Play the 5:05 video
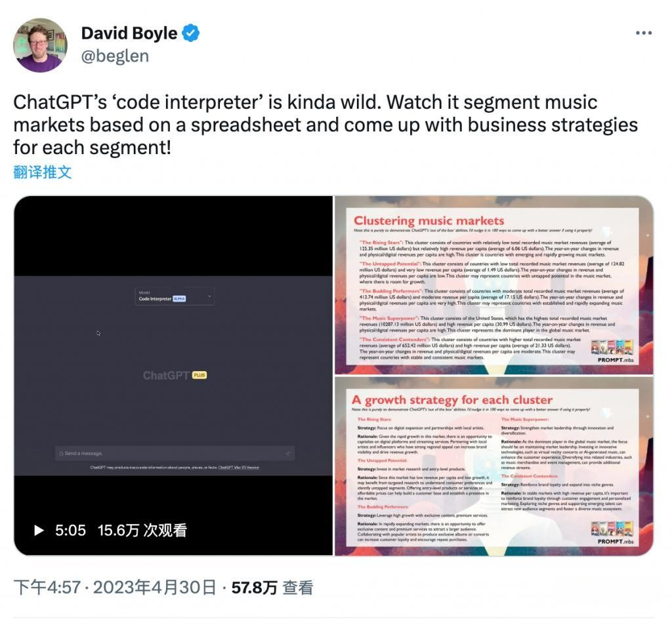This screenshot has width=672, height=621. [x=39, y=531]
